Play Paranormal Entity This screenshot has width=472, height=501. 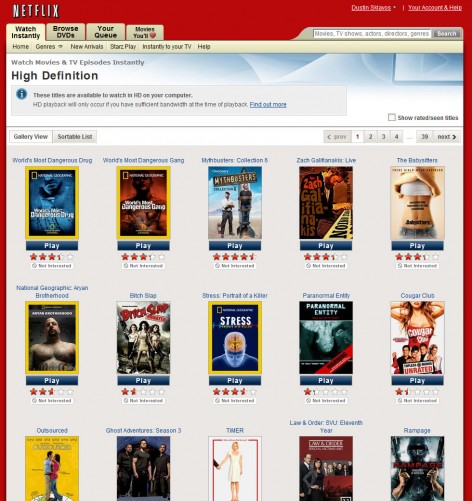point(326,381)
